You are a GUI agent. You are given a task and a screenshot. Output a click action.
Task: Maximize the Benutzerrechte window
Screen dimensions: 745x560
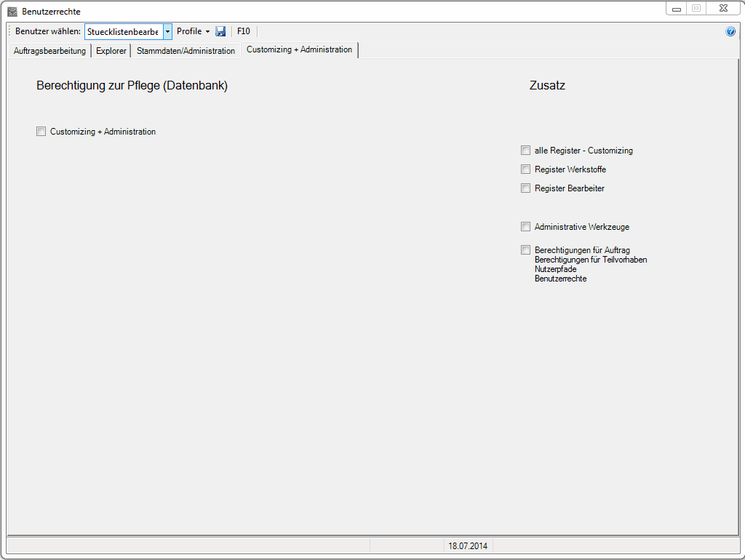[696, 9]
